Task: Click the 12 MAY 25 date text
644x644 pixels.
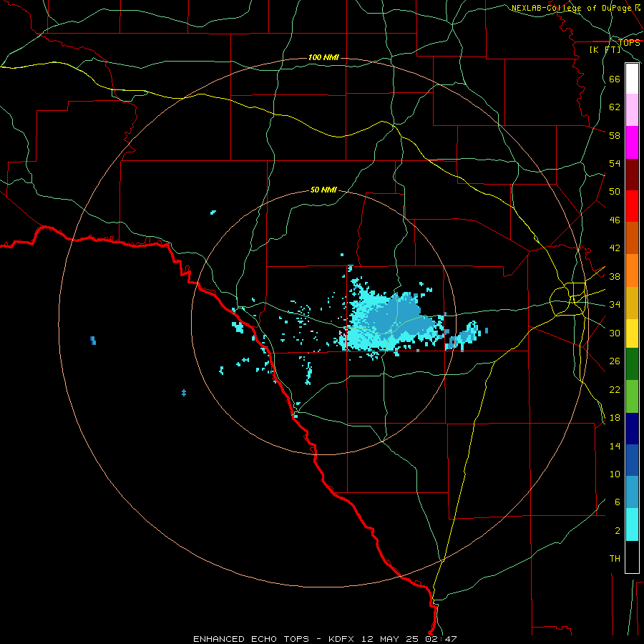Action: click(390, 639)
